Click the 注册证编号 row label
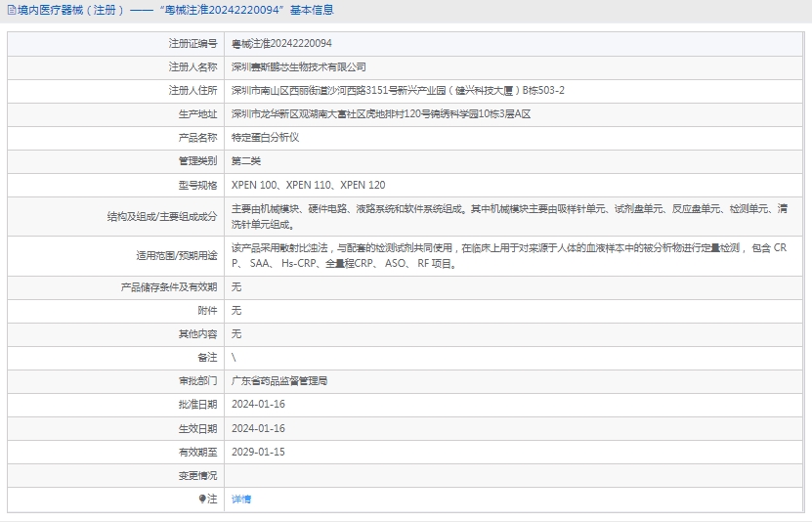Screen dimensions: 812x522 pyautogui.click(x=193, y=44)
